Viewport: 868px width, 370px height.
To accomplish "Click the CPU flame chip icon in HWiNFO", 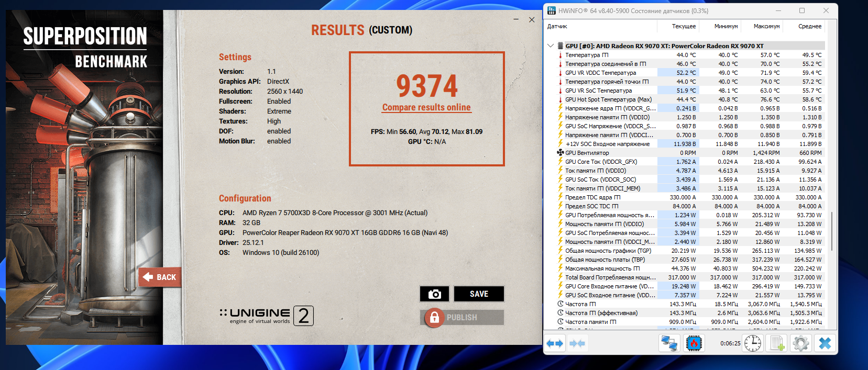I will pyautogui.click(x=694, y=343).
